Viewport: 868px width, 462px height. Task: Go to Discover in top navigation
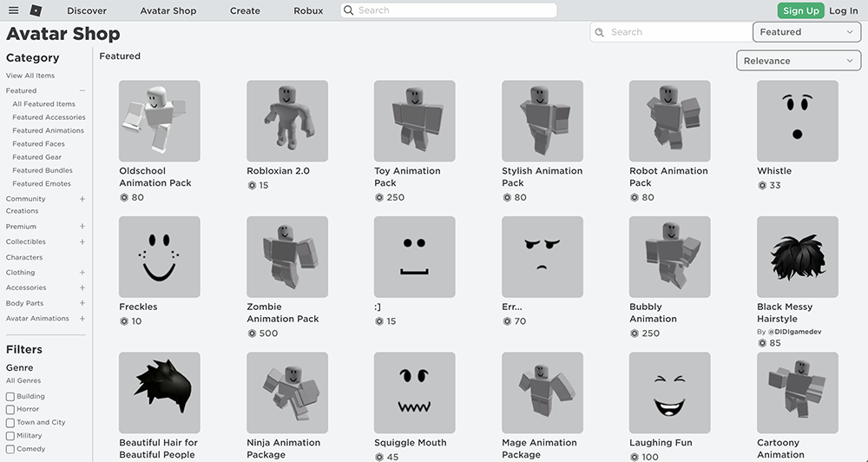[87, 10]
